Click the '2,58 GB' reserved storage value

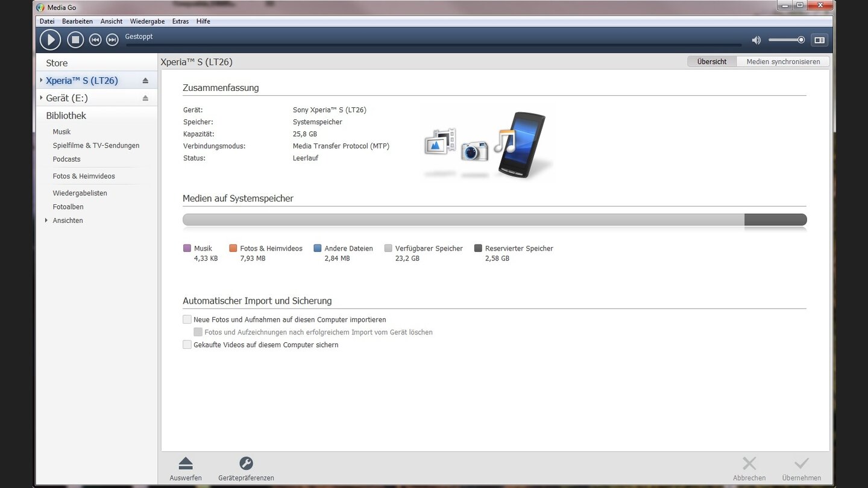[497, 258]
